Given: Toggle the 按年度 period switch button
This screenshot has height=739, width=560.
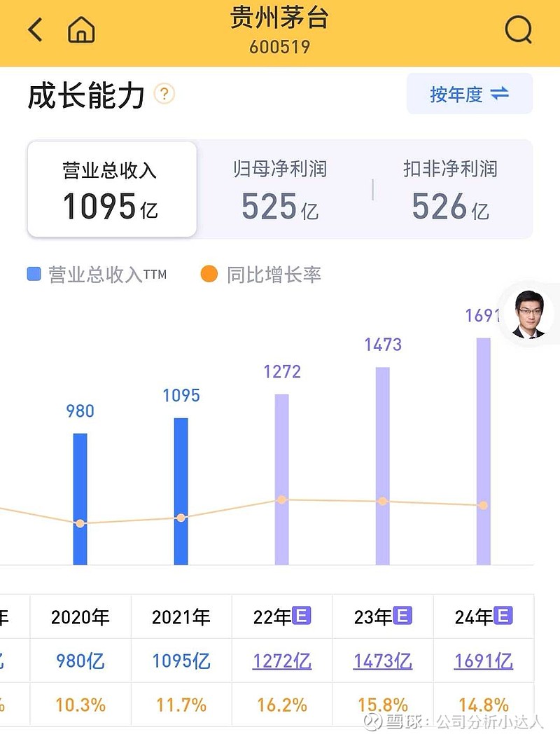Looking at the screenshot, I should (470, 94).
